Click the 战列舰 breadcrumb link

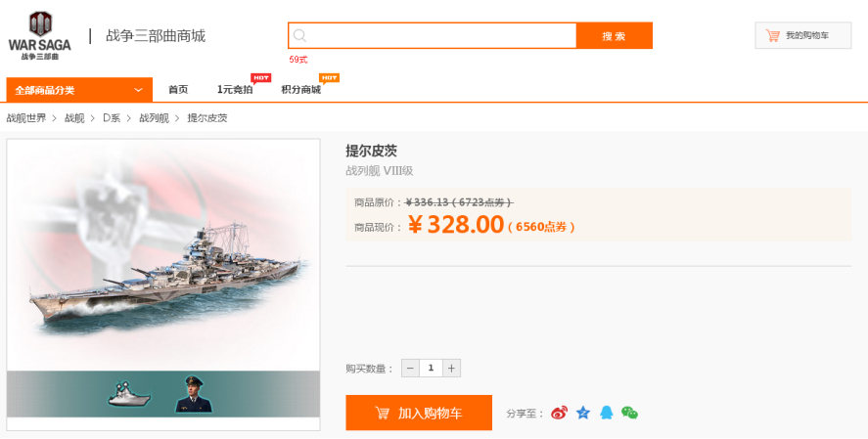coord(154,117)
